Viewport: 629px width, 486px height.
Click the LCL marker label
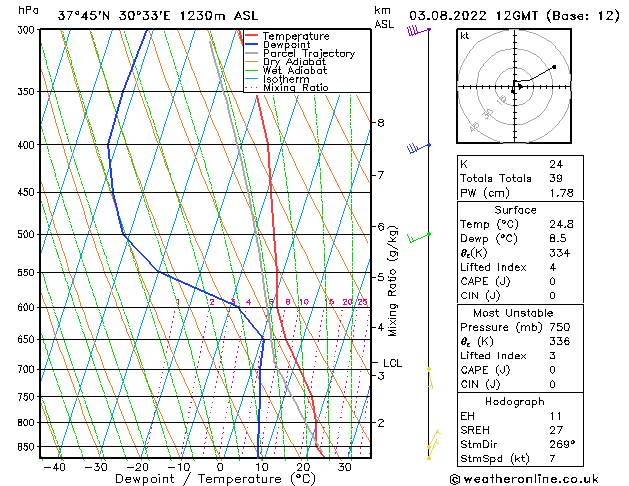tap(392, 363)
